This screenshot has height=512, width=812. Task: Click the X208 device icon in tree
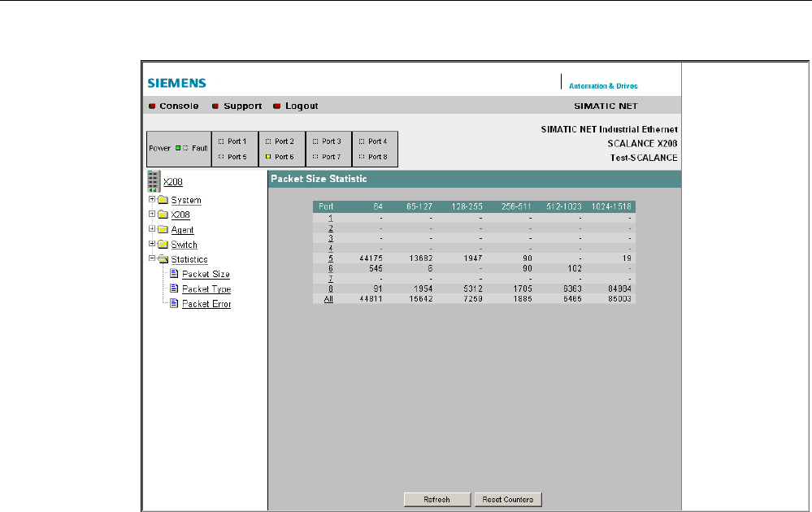click(x=153, y=181)
